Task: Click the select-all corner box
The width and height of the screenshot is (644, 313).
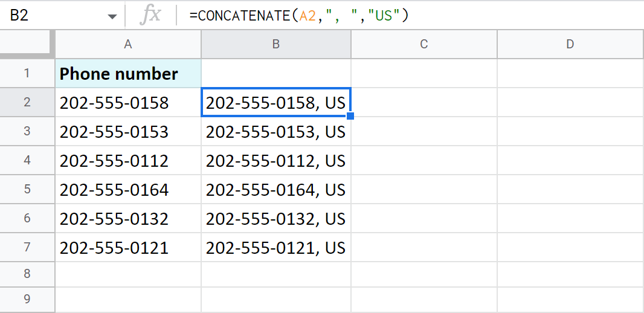Action: click(27, 44)
